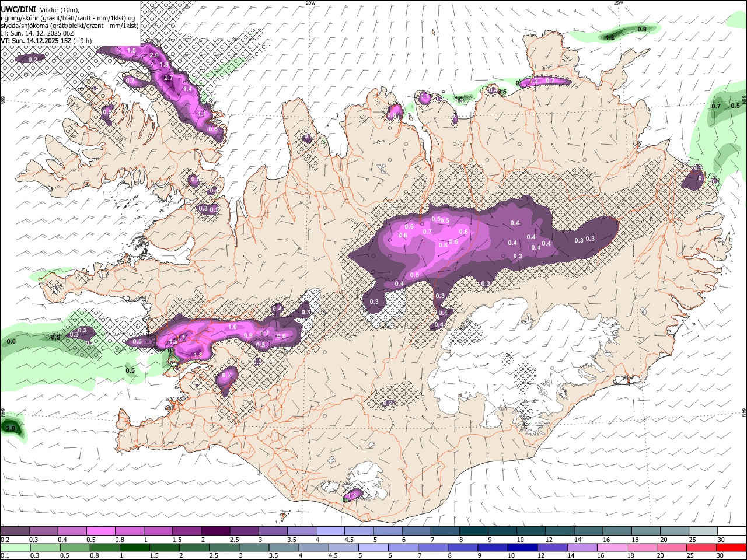Click the '1.0' value in the western pink band

232,327
